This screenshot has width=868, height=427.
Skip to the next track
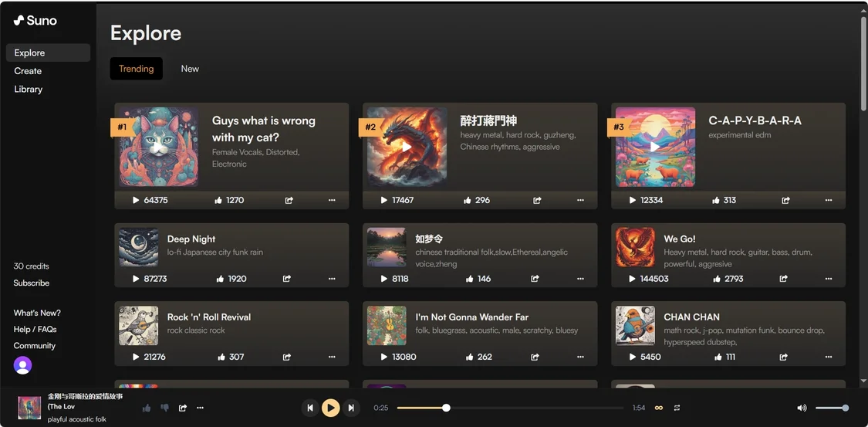[x=351, y=408]
